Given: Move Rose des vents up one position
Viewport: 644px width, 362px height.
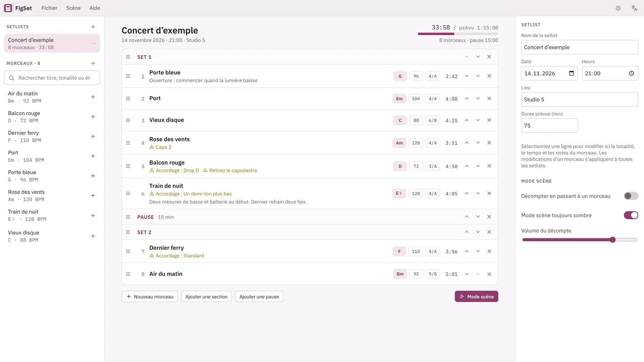Looking at the screenshot, I should pyautogui.click(x=467, y=143).
